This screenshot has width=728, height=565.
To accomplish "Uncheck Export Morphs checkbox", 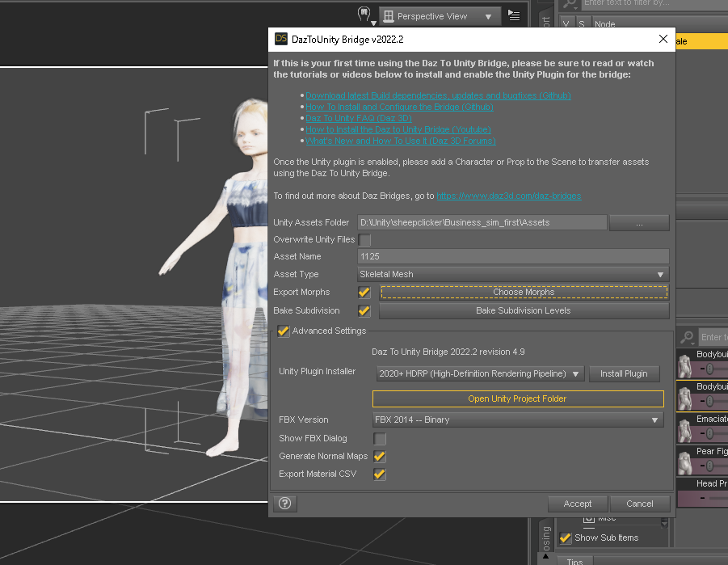I will 364,293.
